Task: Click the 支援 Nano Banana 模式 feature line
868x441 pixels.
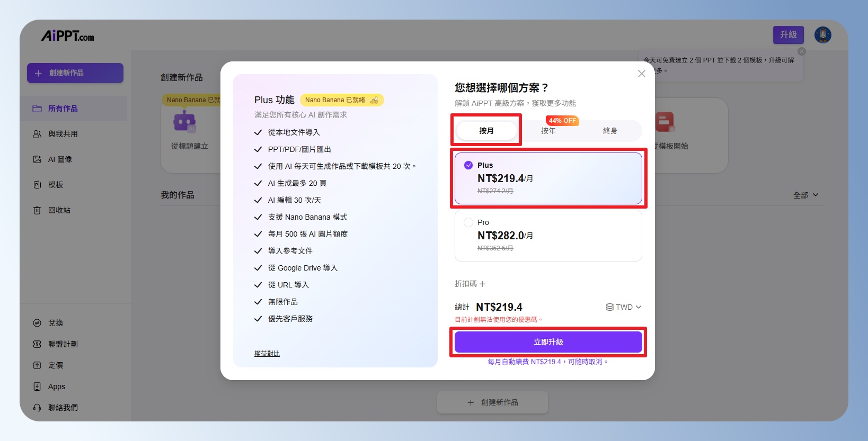Action: pyautogui.click(x=307, y=217)
